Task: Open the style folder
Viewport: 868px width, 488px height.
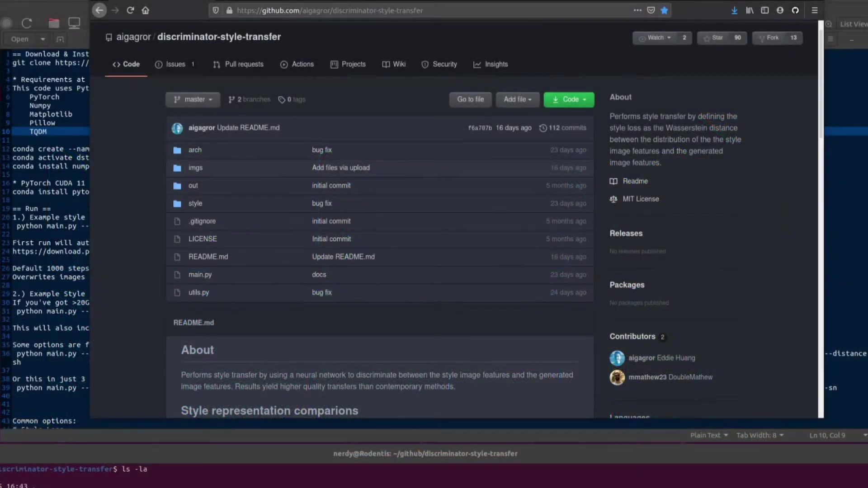Action: pos(195,203)
